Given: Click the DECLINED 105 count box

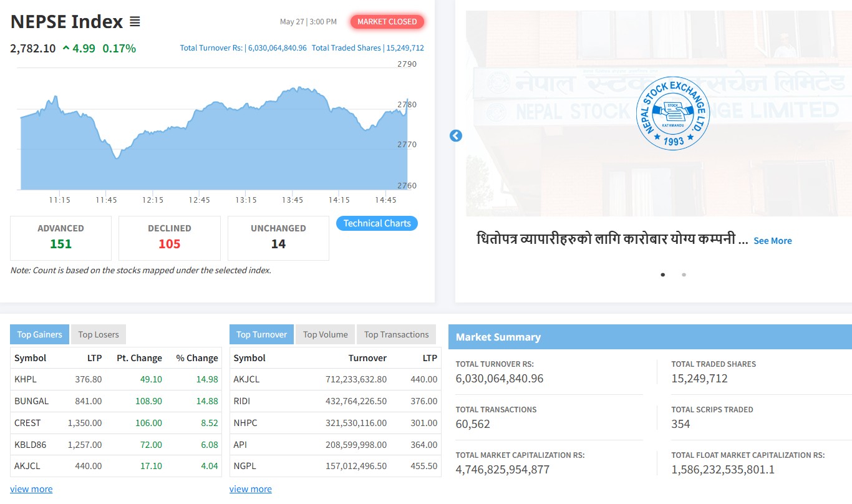Looking at the screenshot, I should click(170, 238).
